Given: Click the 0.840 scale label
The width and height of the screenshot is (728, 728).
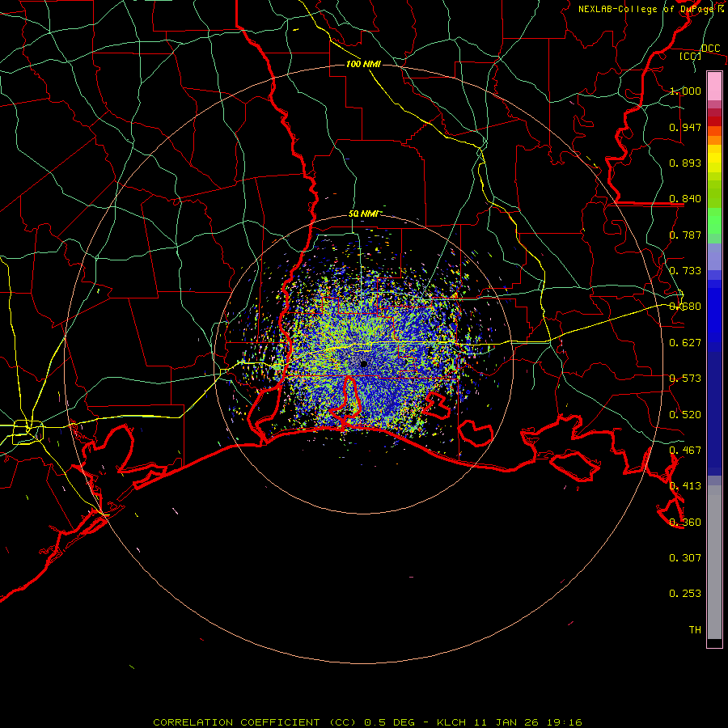Looking at the screenshot, I should point(685,199).
